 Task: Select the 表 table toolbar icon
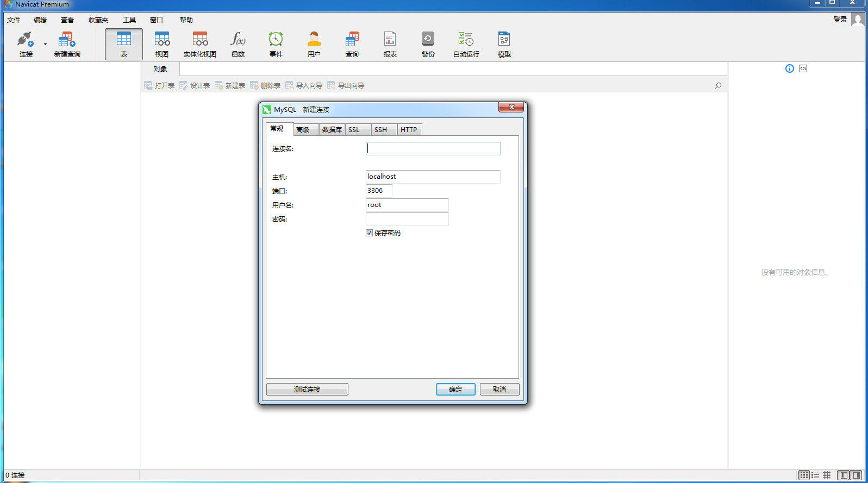(124, 44)
